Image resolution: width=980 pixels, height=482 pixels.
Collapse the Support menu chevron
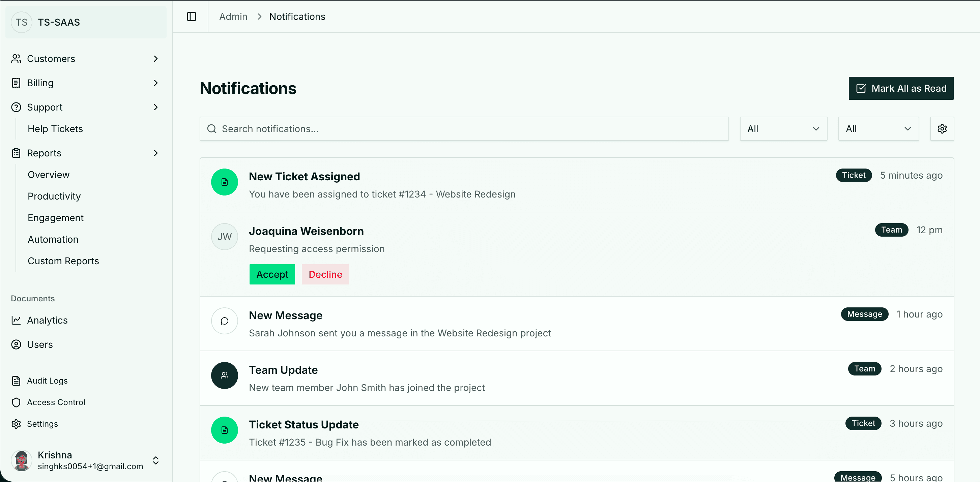coord(155,107)
